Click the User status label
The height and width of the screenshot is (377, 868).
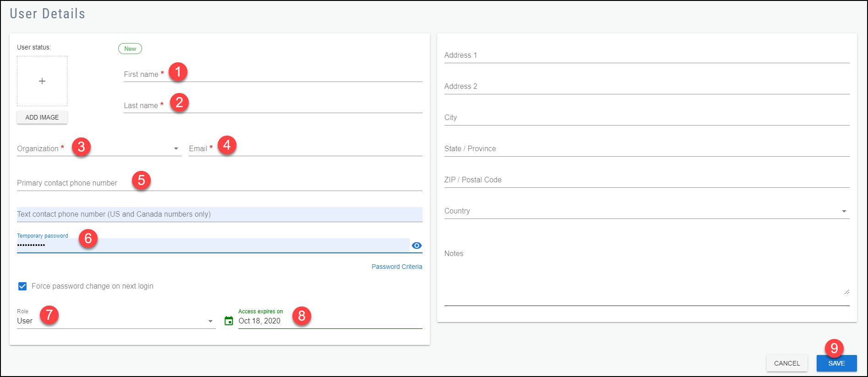pos(34,47)
